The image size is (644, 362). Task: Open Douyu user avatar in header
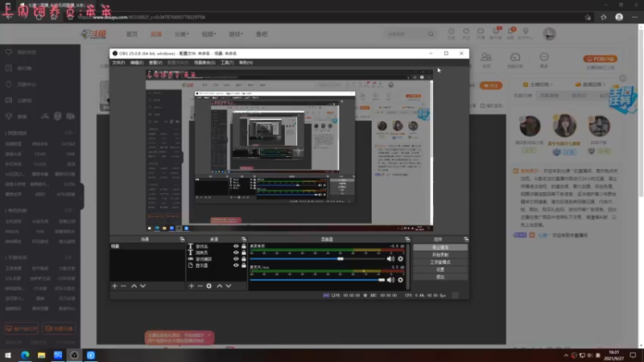point(549,34)
